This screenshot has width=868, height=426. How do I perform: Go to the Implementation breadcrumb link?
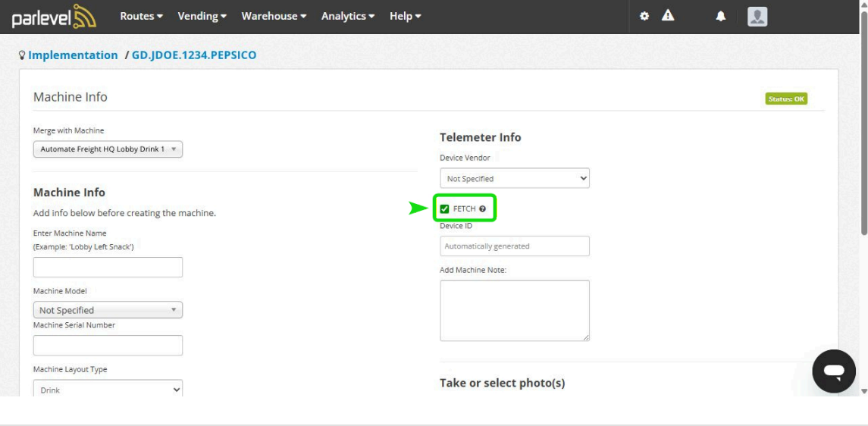(73, 55)
